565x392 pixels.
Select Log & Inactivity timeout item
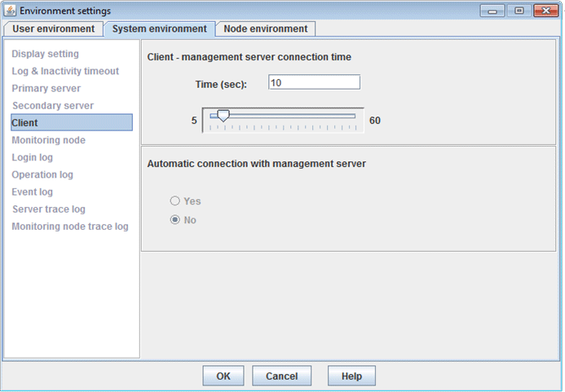[x=65, y=71]
